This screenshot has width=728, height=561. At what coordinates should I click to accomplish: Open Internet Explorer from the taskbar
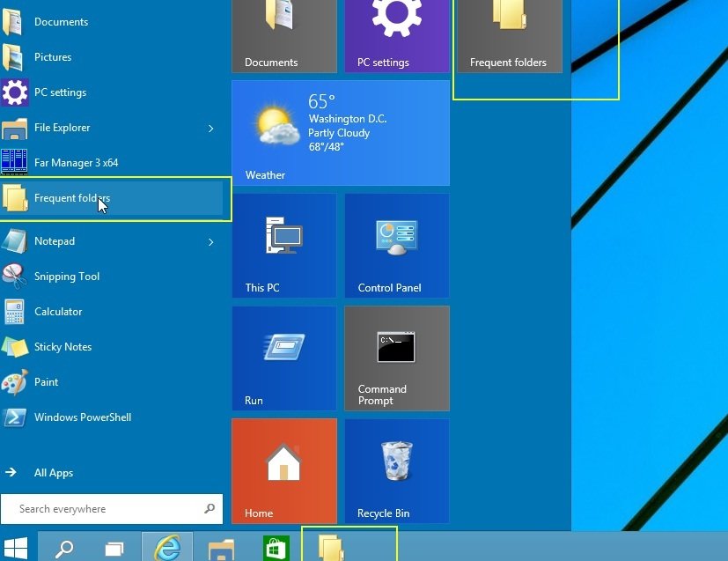pos(166,546)
